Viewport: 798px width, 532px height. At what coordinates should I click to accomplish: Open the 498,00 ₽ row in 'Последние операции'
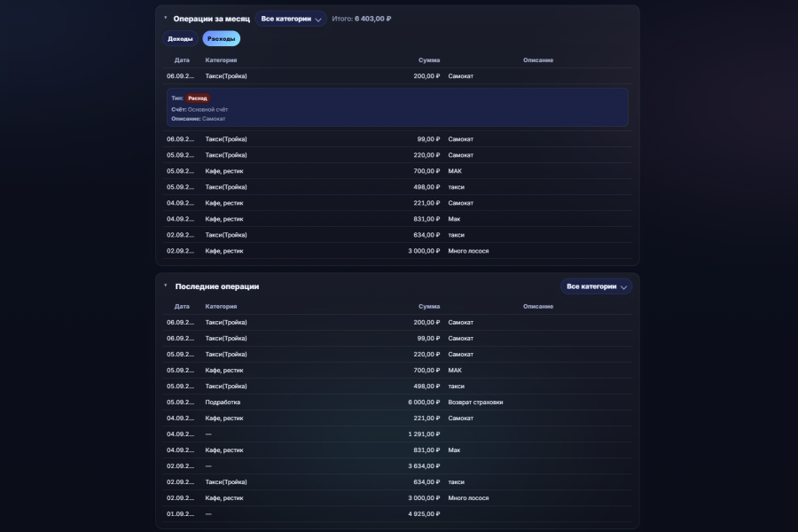[397, 386]
